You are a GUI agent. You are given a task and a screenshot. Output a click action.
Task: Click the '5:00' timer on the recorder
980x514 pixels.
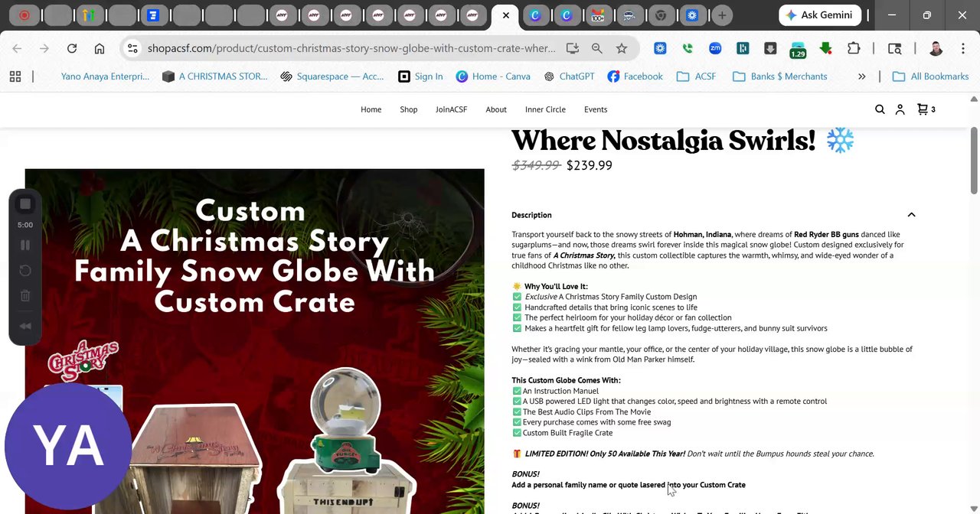click(x=25, y=225)
